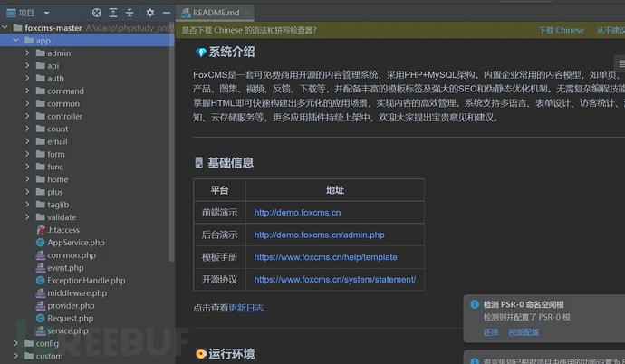This screenshot has height=364, width=625.
Task: Select AppService.php class file icon
Action: (x=40, y=243)
